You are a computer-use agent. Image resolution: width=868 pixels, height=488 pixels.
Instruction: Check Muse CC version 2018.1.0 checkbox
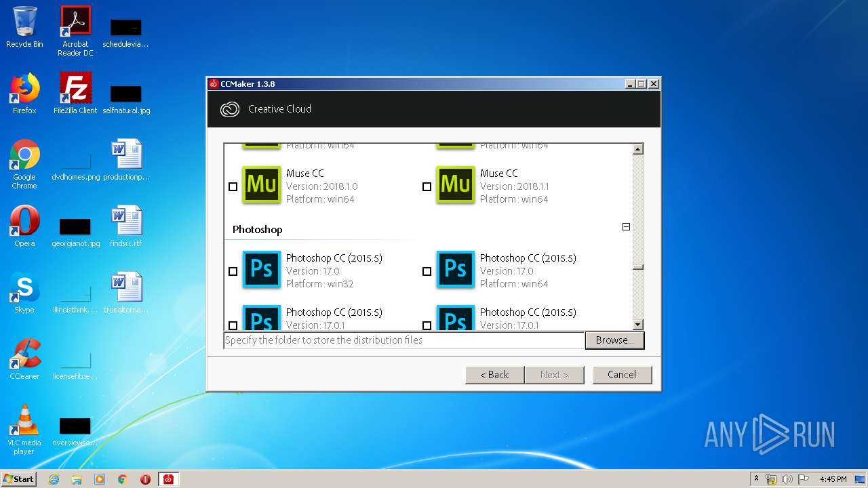(x=233, y=186)
